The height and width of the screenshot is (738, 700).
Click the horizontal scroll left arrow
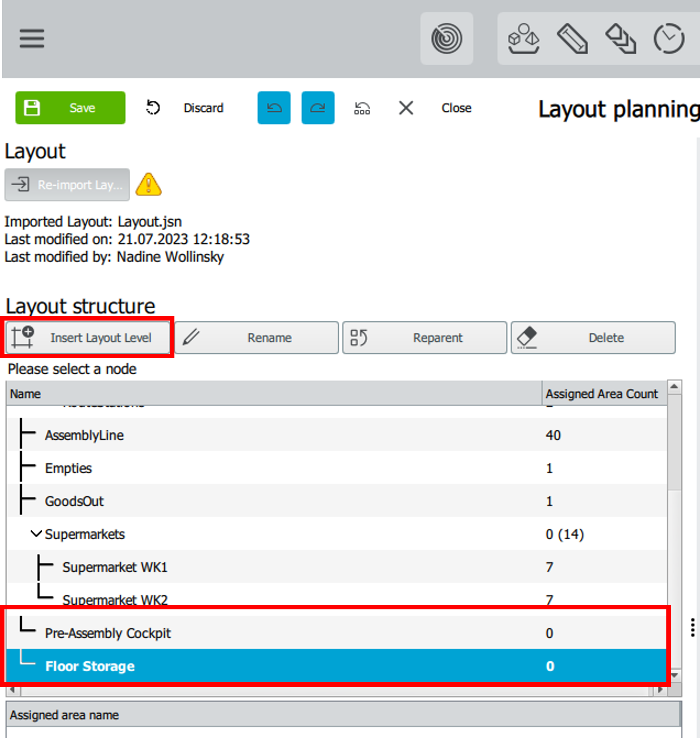coord(13,689)
